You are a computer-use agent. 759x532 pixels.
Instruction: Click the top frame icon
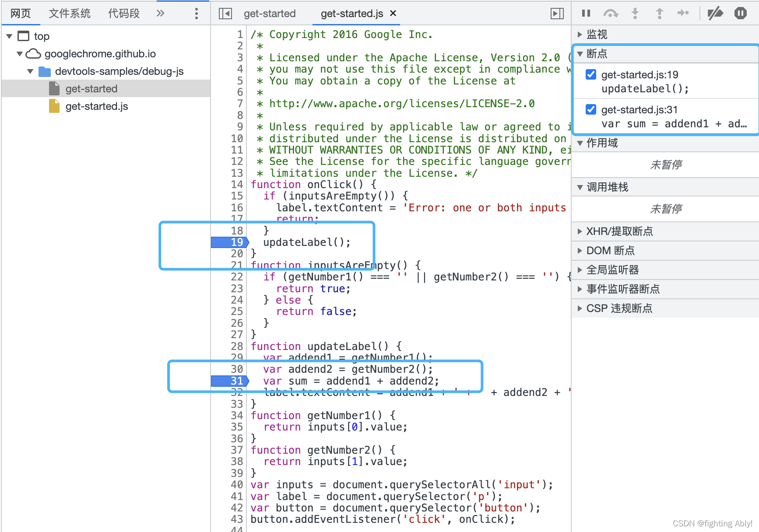pos(24,36)
